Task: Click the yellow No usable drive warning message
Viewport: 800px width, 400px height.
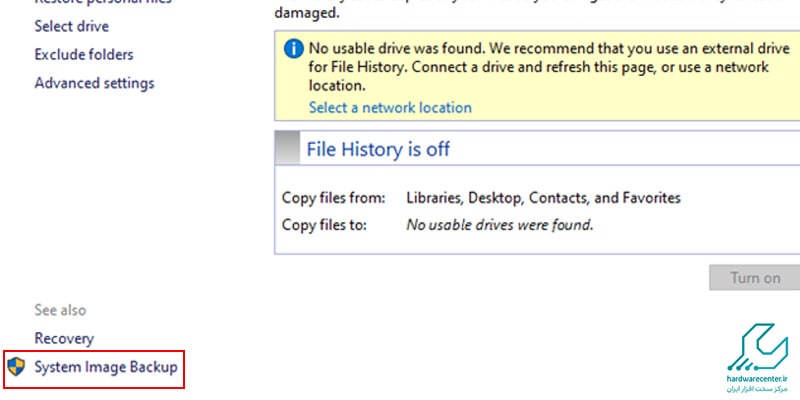Action: (549, 67)
